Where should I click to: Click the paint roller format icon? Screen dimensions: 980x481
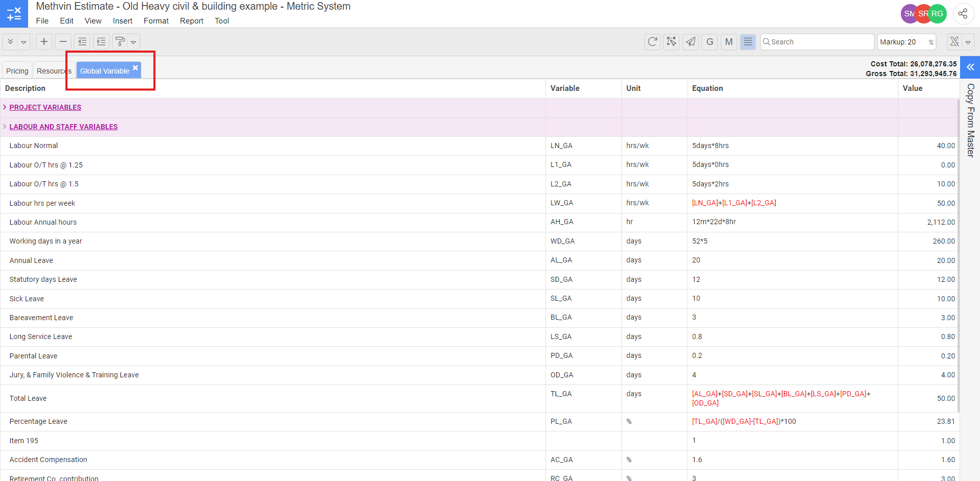pos(120,42)
